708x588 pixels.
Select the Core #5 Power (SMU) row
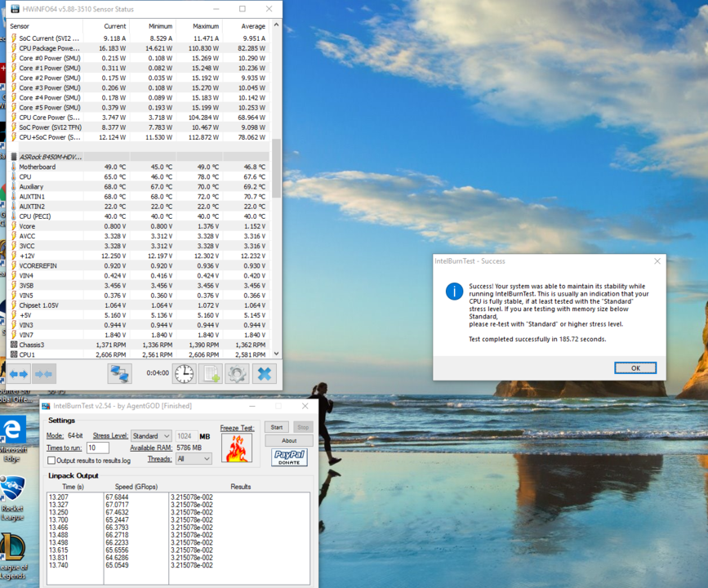(139, 108)
